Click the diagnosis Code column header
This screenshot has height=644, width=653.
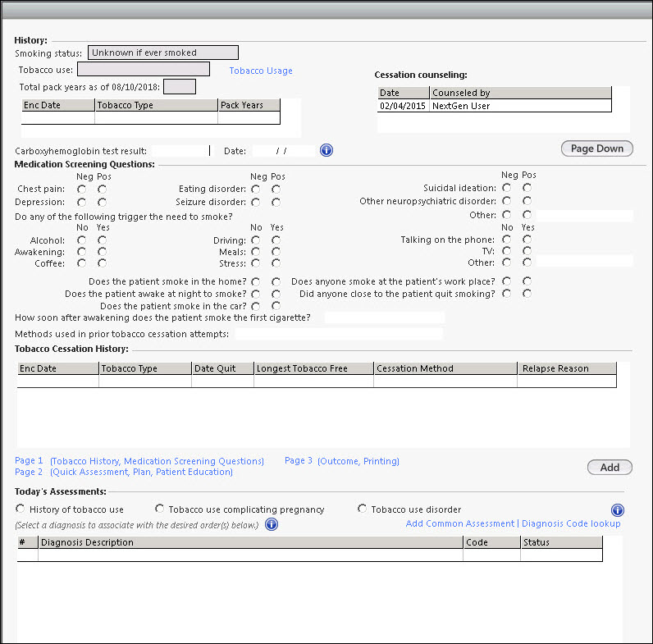tap(492, 542)
